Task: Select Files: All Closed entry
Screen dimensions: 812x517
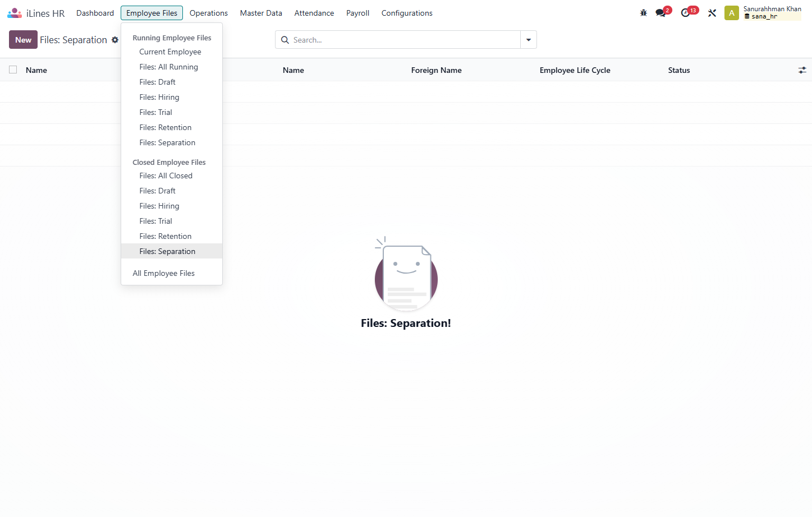Action: (x=172, y=176)
